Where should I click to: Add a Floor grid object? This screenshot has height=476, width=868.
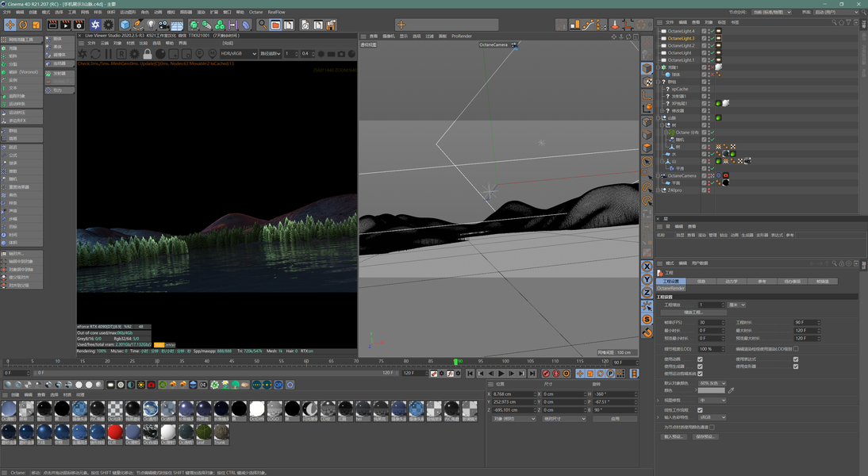pos(177,25)
